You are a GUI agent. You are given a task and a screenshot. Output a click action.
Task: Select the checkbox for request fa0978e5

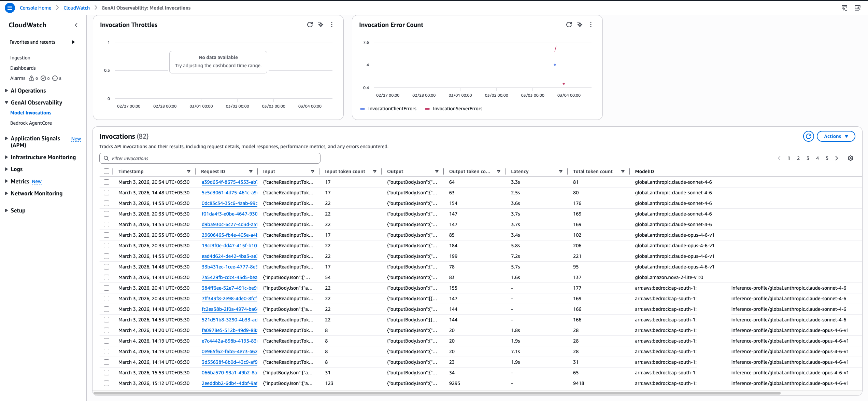[x=106, y=330]
